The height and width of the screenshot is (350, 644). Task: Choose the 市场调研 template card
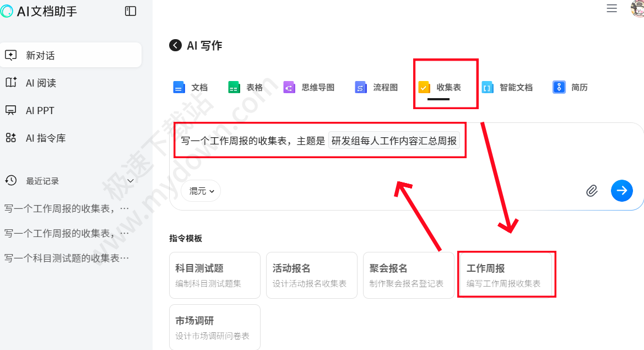pos(215,327)
